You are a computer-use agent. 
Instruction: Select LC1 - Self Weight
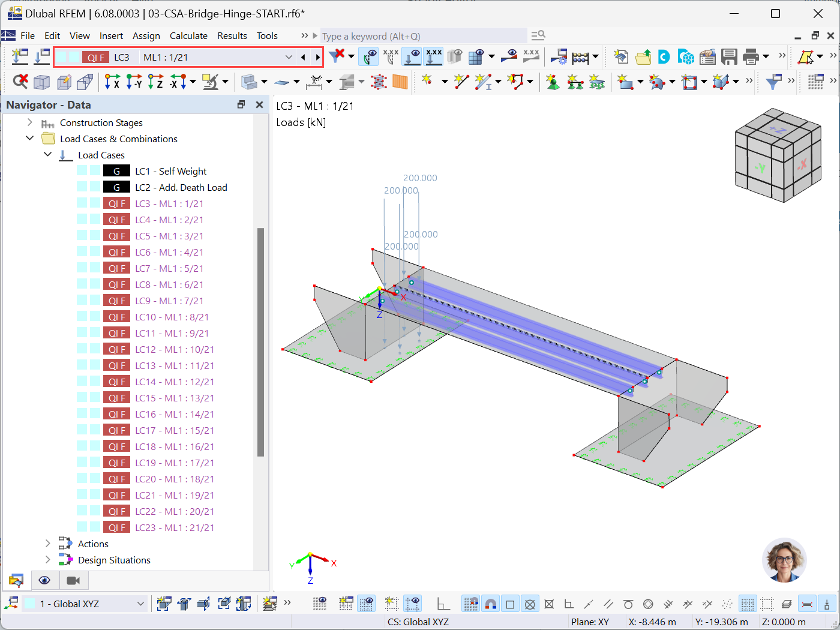click(170, 171)
